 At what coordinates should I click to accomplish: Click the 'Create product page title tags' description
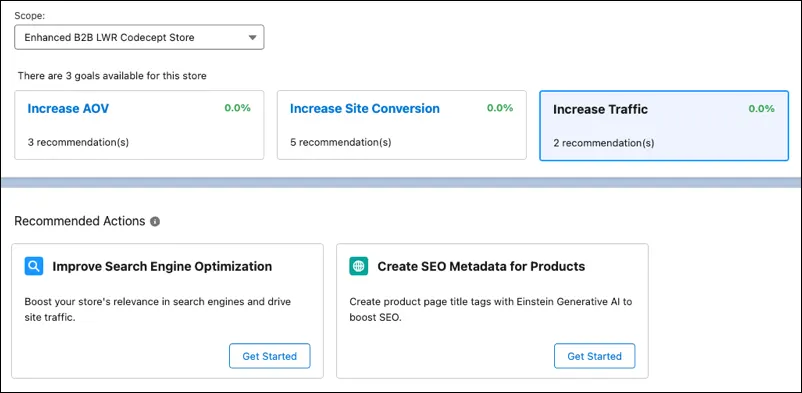[491, 310]
